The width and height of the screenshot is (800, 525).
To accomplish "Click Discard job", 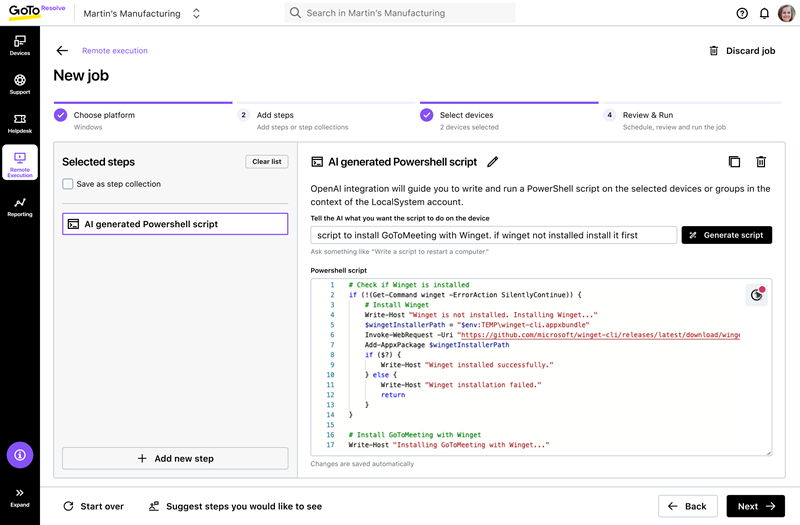I will 741,51.
